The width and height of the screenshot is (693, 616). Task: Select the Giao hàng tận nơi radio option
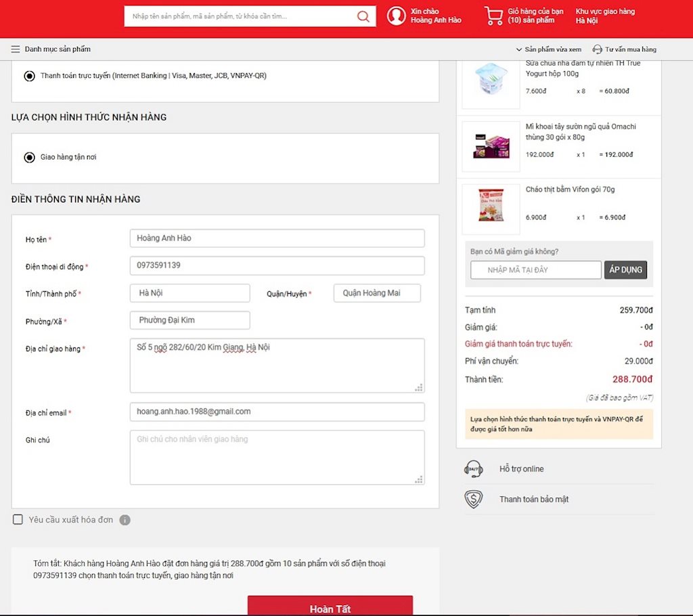[30, 157]
